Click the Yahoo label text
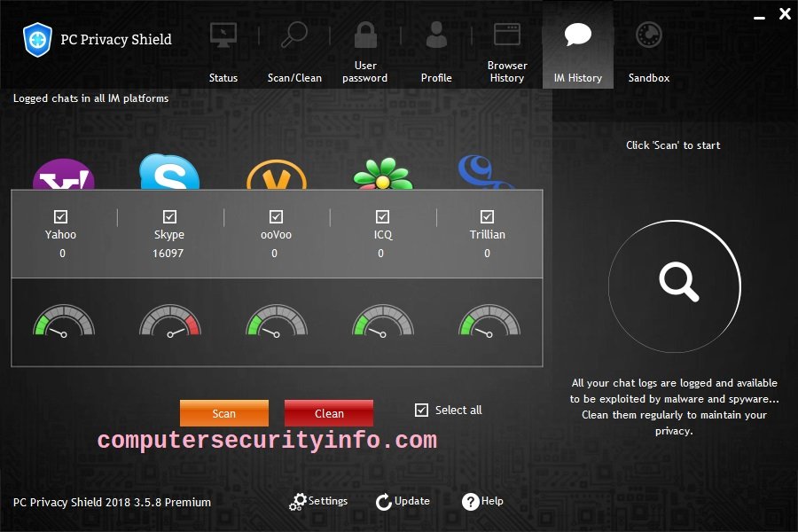 coord(60,235)
